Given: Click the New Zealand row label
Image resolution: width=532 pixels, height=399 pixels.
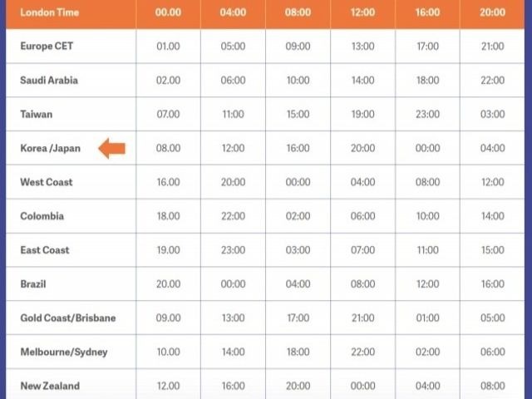Looking at the screenshot, I should pos(50,386).
